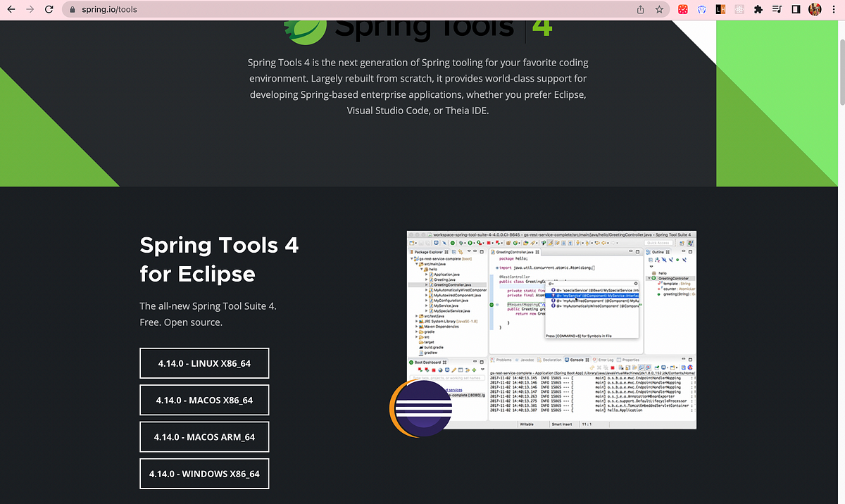
Task: Go back to the previous page
Action: click(11, 10)
